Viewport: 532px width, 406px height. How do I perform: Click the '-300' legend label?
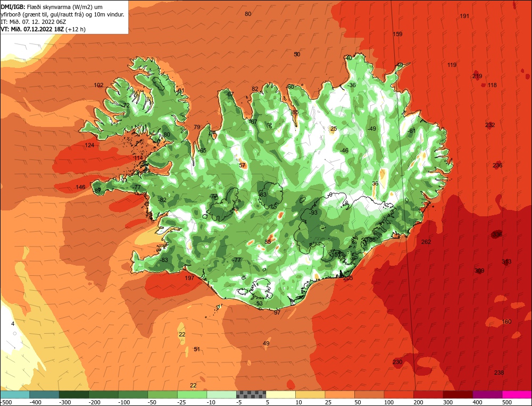pos(65,402)
